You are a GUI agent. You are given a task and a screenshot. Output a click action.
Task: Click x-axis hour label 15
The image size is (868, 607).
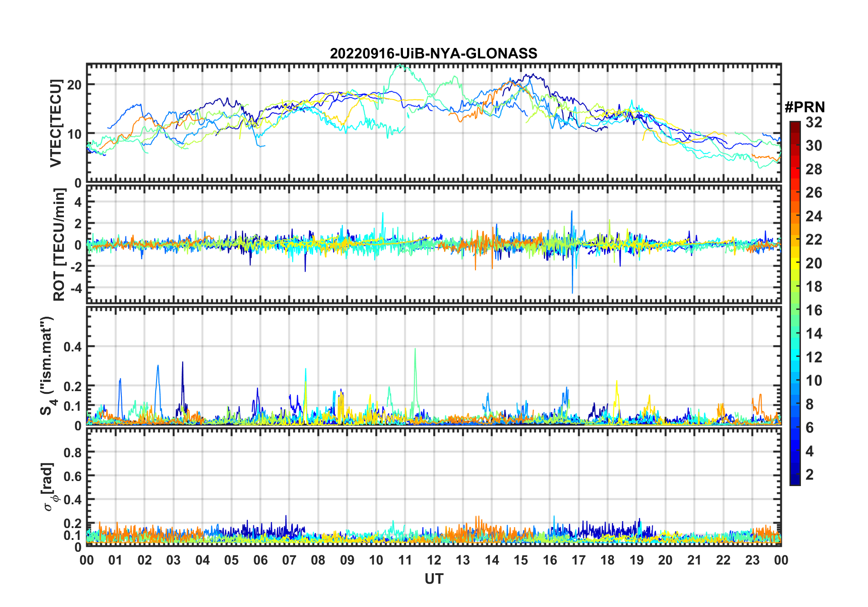[x=521, y=560]
